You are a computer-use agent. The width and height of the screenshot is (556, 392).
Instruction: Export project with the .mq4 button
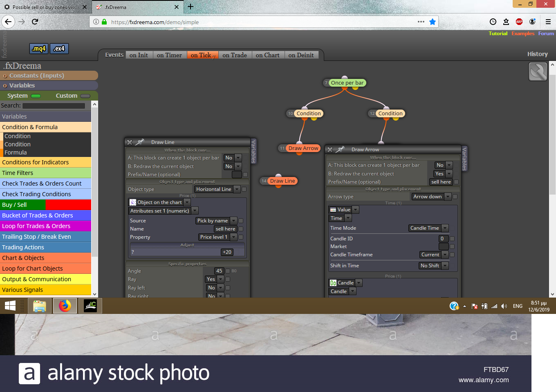pyautogui.click(x=39, y=49)
